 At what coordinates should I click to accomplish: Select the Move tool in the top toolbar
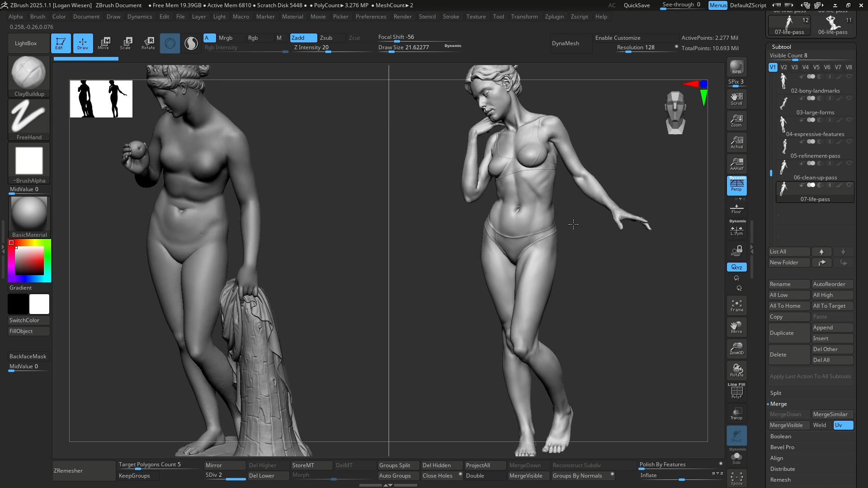tap(104, 43)
